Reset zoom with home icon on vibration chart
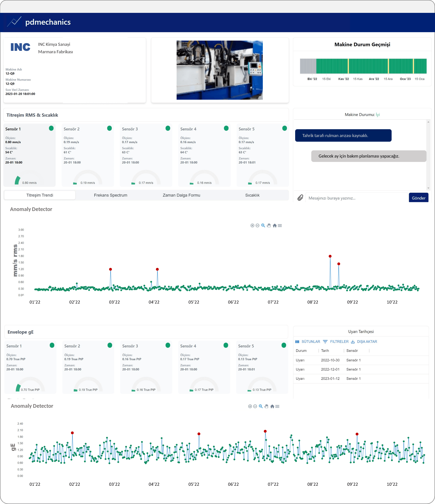The height and width of the screenshot is (504, 435). [x=274, y=225]
